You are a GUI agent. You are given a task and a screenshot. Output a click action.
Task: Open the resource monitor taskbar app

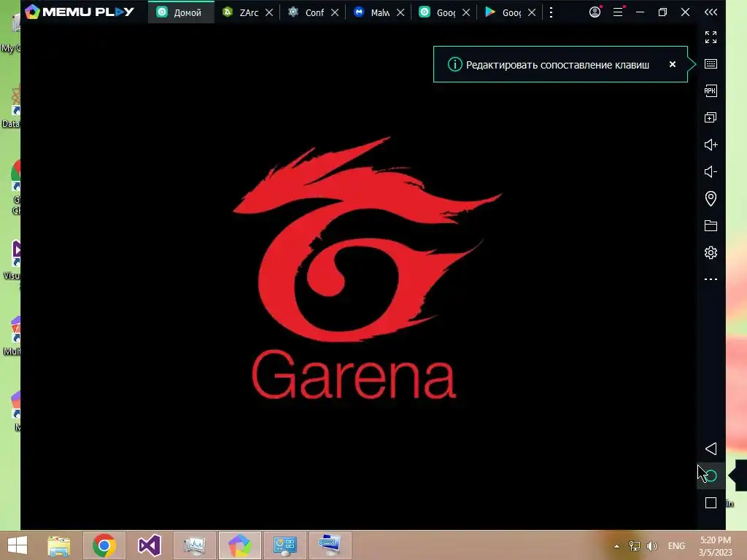[x=194, y=545]
